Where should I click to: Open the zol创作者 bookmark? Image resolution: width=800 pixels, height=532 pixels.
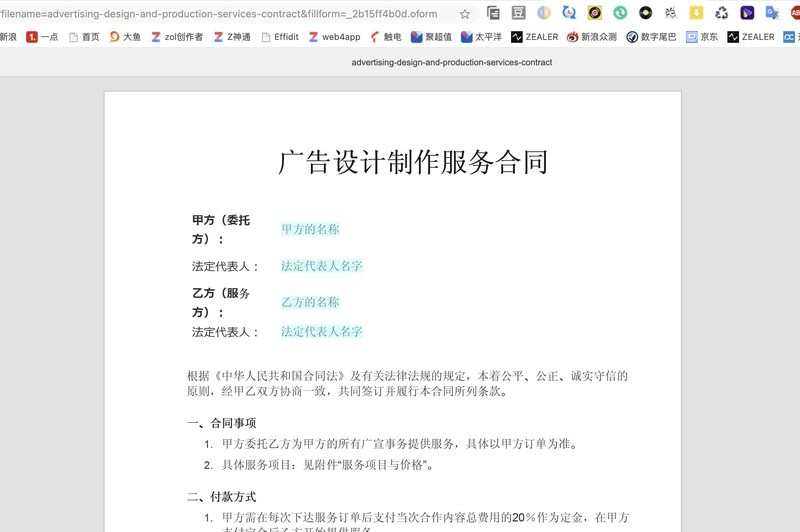(177, 37)
